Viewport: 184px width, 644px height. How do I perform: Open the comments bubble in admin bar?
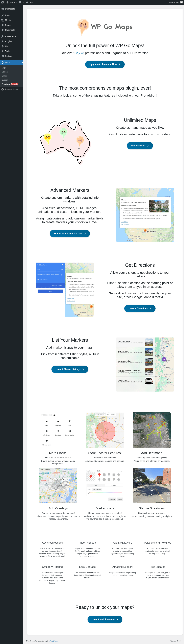21,2
